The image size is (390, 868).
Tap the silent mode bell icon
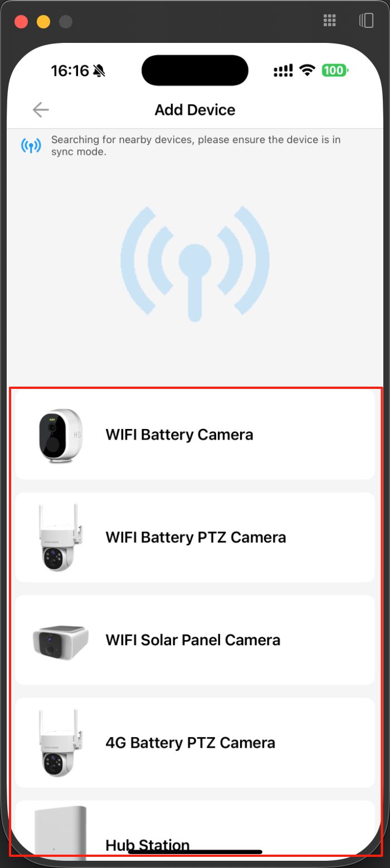coord(99,71)
